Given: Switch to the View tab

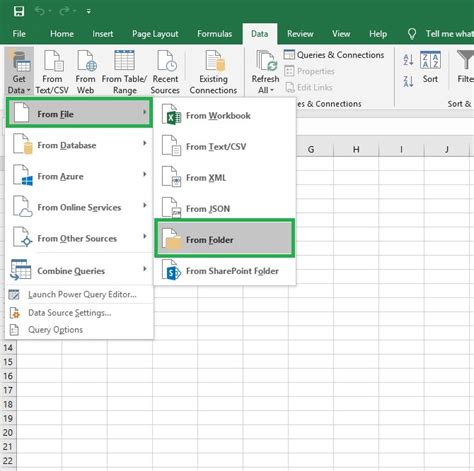Looking at the screenshot, I should (341, 34).
